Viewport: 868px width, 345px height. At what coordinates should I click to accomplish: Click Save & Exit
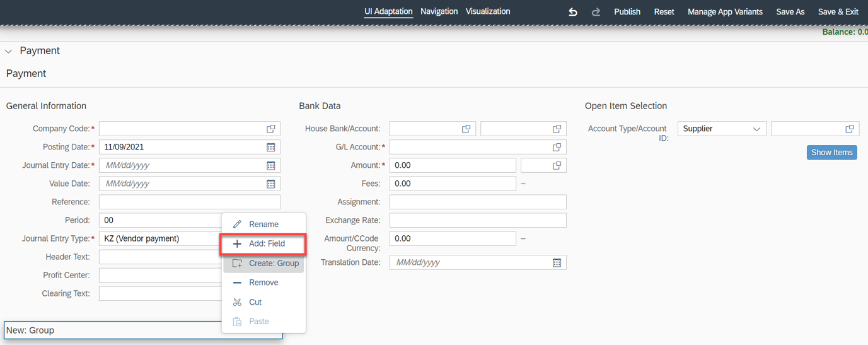[838, 11]
